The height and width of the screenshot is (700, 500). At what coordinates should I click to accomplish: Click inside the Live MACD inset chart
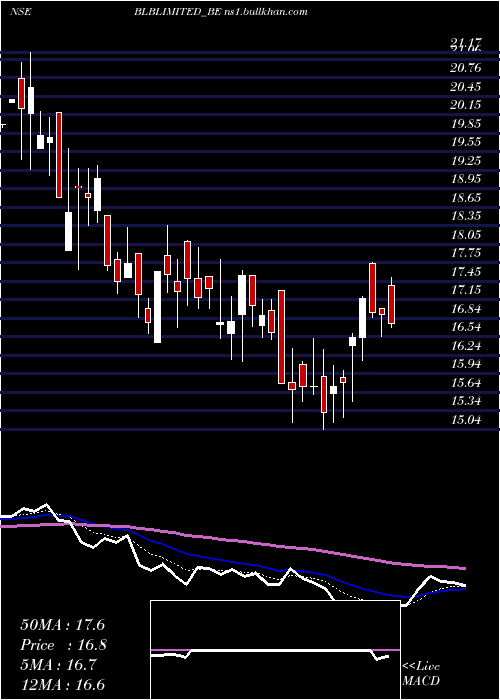pos(275,650)
